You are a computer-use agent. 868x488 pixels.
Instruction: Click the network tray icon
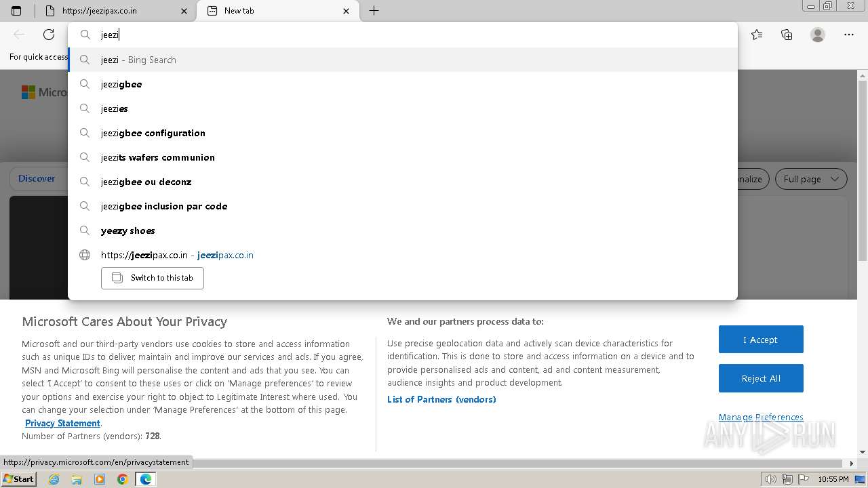click(787, 479)
